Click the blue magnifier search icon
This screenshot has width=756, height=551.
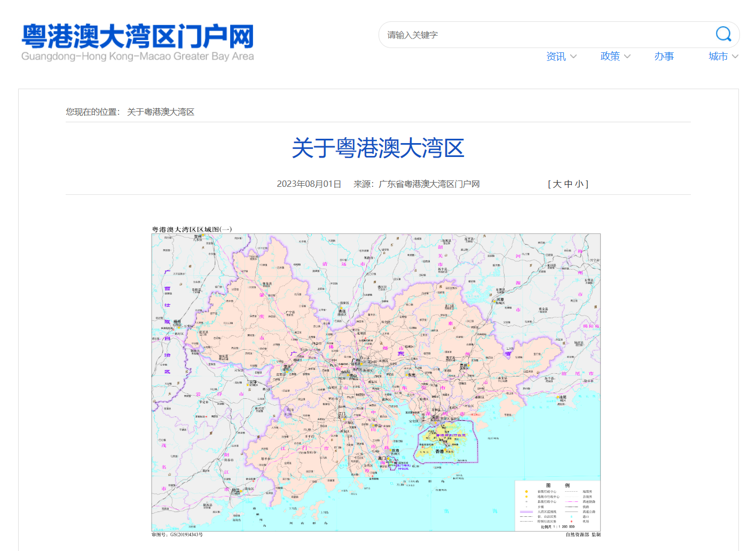(x=723, y=34)
